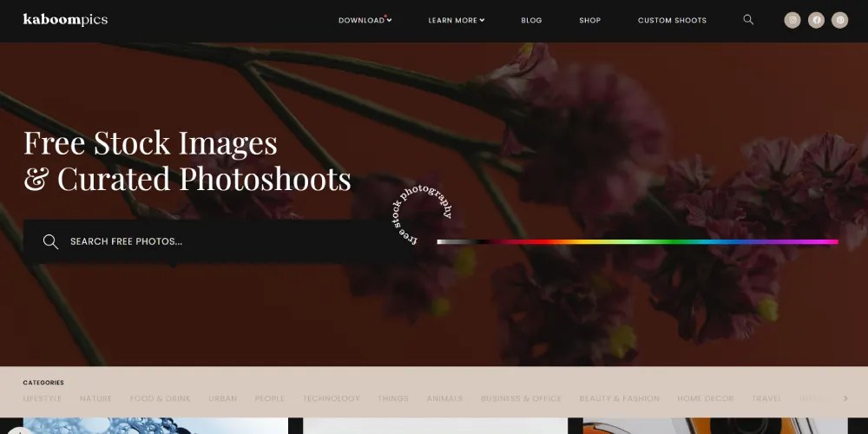Screen dimensions: 868x434
Task: Go to the Shop page
Action: pos(589,21)
